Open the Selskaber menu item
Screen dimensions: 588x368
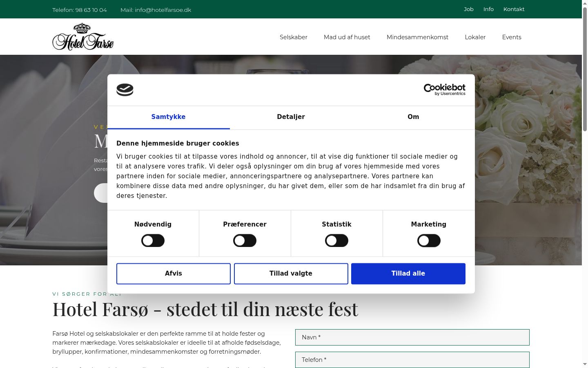(294, 37)
